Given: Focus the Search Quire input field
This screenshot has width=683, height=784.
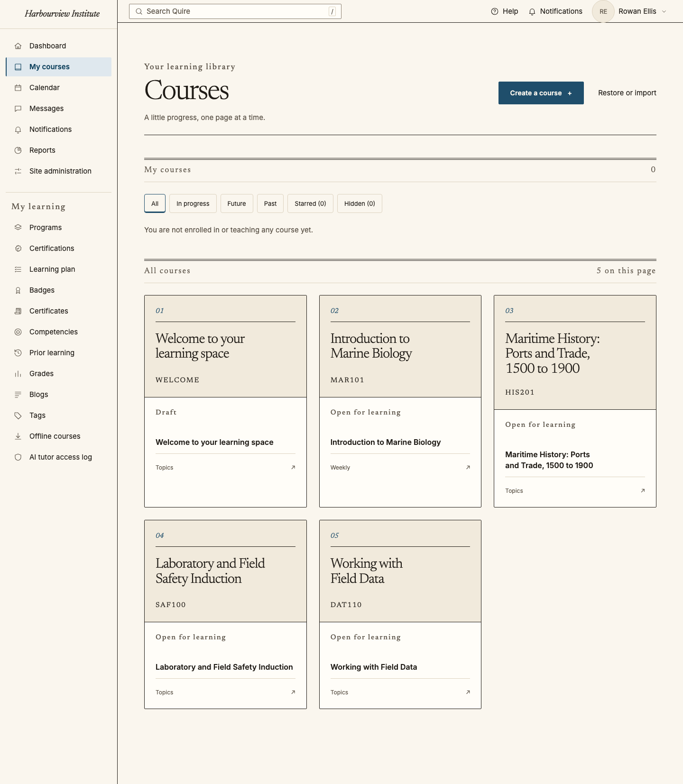Looking at the screenshot, I should click(235, 11).
